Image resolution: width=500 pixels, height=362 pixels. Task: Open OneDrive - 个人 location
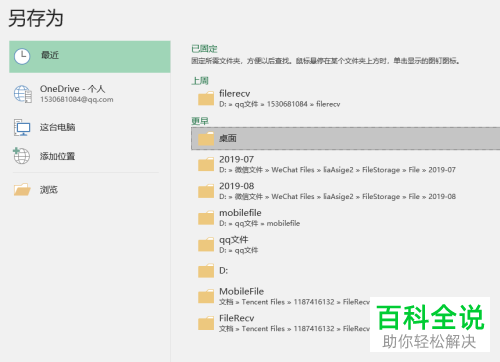pyautogui.click(x=90, y=94)
